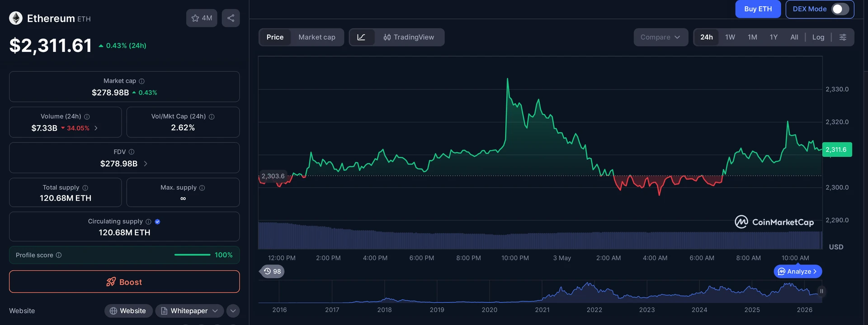The image size is (868, 325).
Task: Show Vol/Mkt Cap (24h) info icon
Action: pos(212,117)
